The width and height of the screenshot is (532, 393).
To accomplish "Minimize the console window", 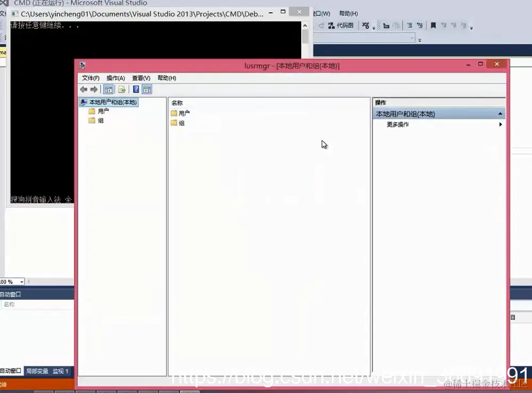I will (271, 13).
